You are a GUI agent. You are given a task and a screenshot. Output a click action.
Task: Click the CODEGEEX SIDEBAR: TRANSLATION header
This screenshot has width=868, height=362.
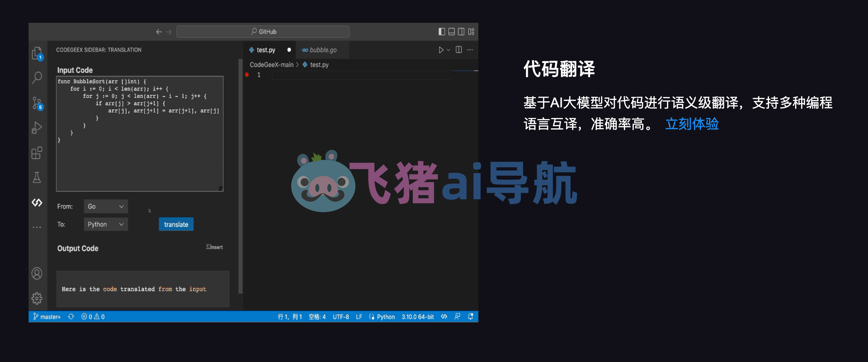point(99,50)
